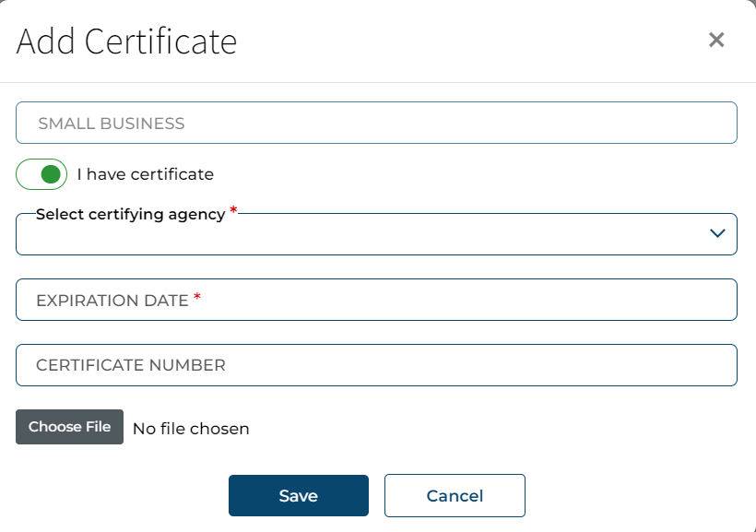Click the SMALL BUSINESS text field

click(x=376, y=123)
